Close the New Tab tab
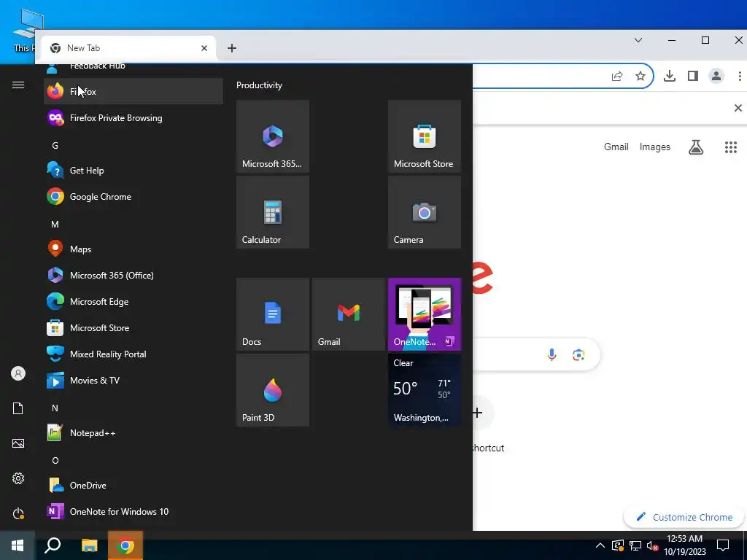This screenshot has width=747, height=560. [204, 48]
